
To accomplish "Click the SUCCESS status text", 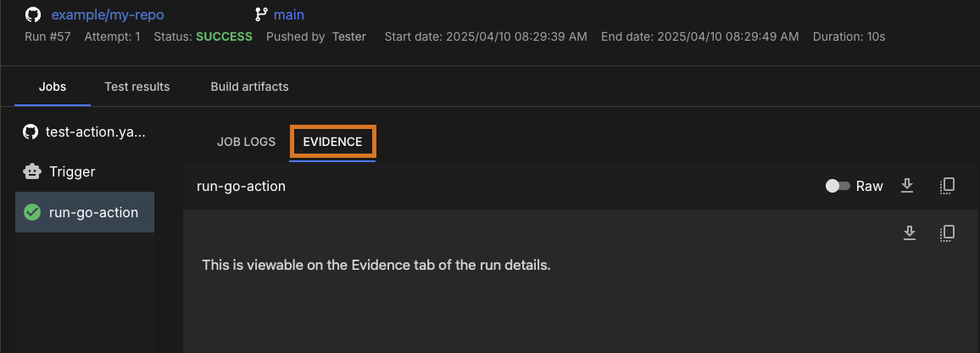I will pyautogui.click(x=225, y=37).
